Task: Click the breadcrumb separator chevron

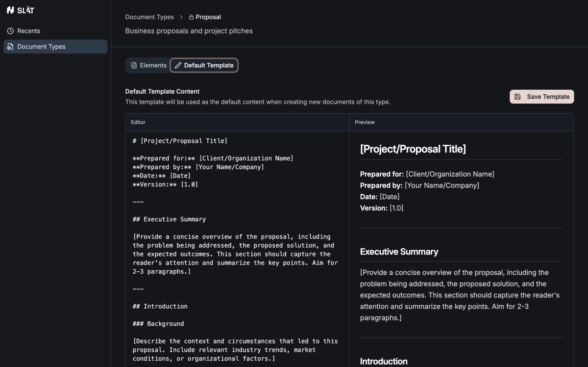Action: click(181, 17)
